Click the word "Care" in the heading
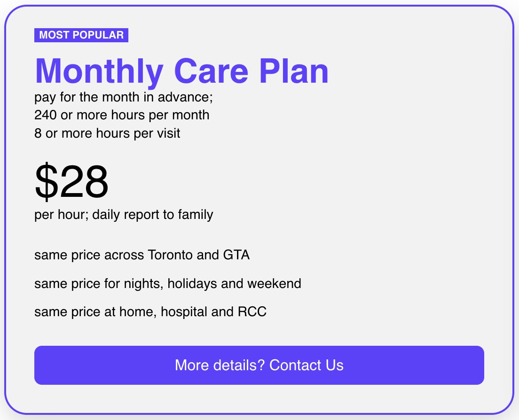The width and height of the screenshot is (519, 420). click(x=211, y=71)
